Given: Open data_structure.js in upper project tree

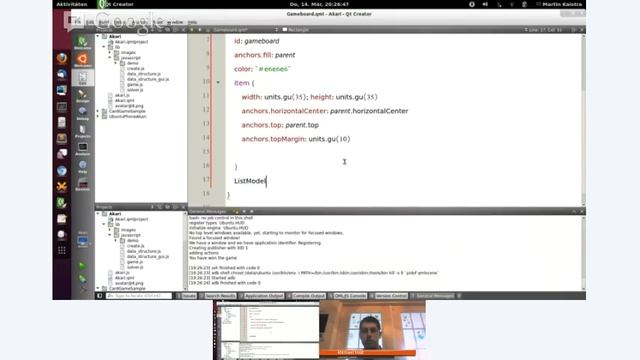Looking at the screenshot, I should (143, 74).
